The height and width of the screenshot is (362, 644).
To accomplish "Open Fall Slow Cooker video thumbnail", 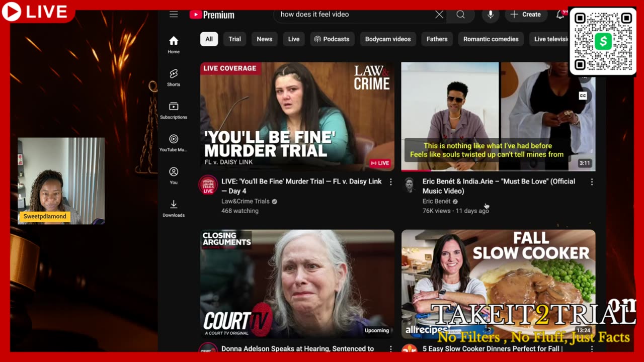I will 498,284.
